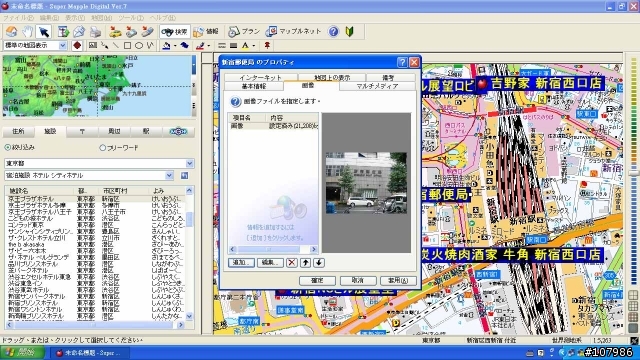
Task: Click the map zoom scale slider
Action: coord(633,173)
